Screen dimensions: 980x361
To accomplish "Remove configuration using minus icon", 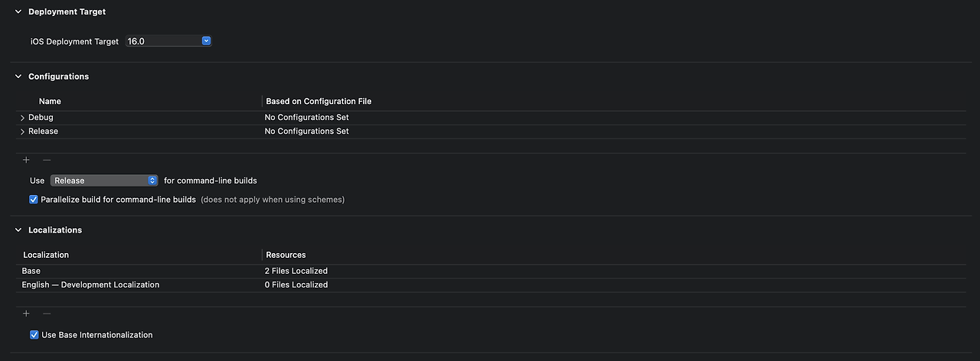I will [x=47, y=160].
